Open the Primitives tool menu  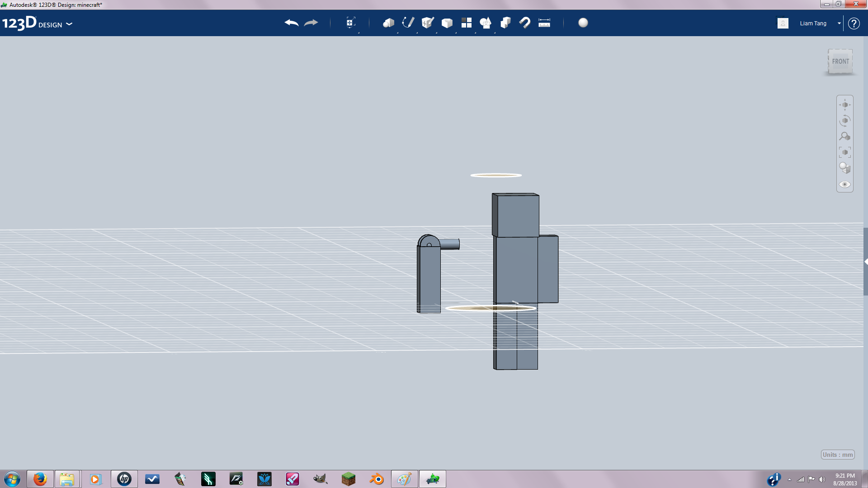(388, 23)
